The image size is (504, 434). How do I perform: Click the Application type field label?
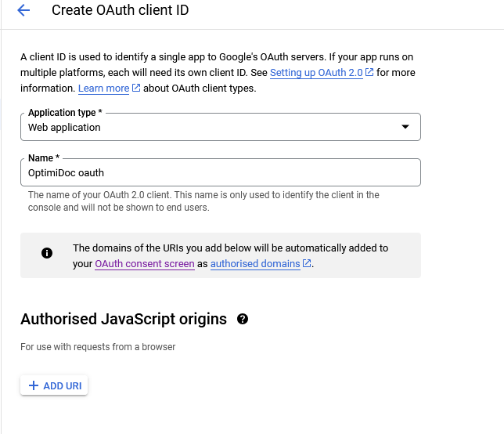(65, 113)
